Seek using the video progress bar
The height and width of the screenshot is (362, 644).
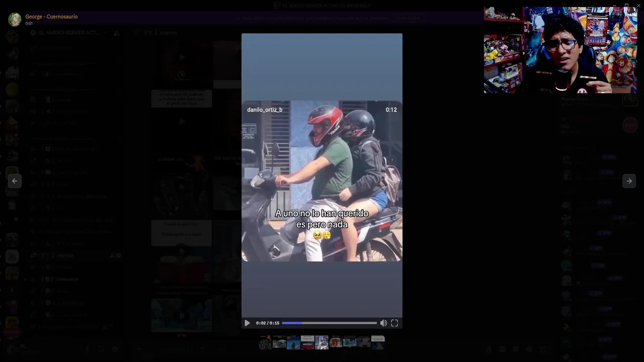click(329, 323)
